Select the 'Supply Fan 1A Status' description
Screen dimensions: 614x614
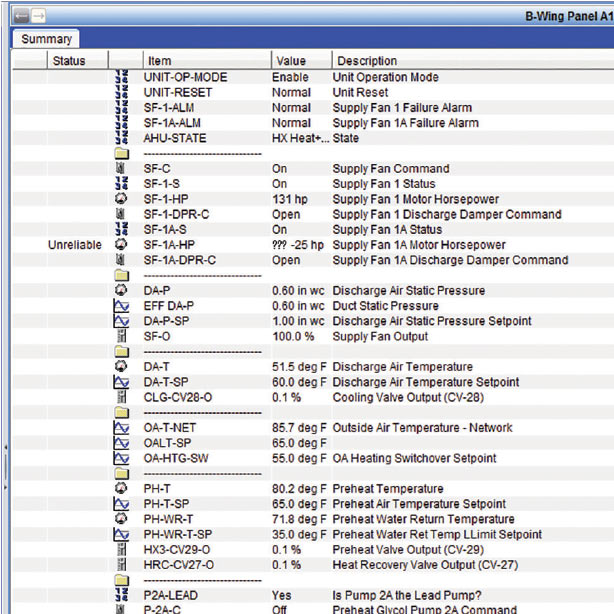[387, 229]
